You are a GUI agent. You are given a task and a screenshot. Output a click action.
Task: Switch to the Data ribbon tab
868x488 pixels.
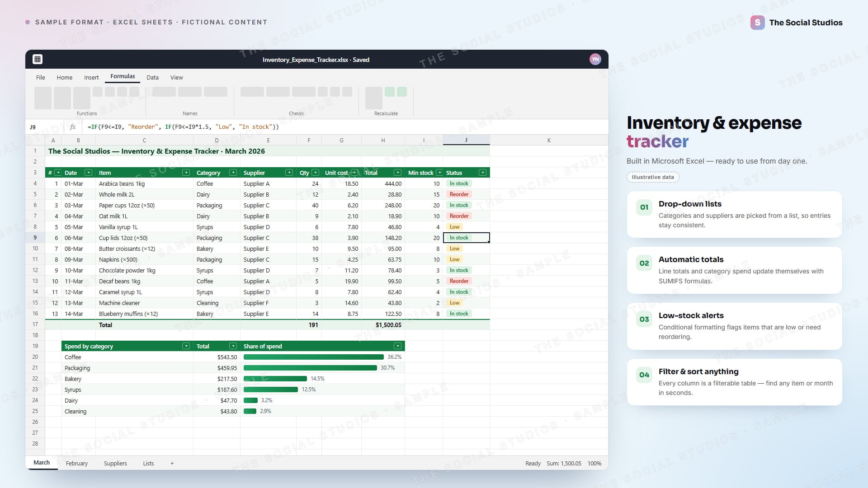click(x=152, y=77)
